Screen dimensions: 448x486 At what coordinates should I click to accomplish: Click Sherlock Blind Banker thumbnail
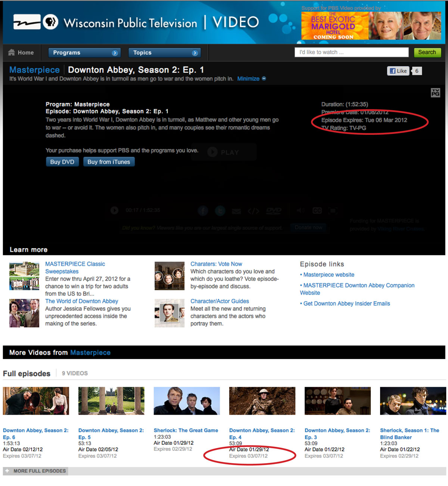(413, 401)
